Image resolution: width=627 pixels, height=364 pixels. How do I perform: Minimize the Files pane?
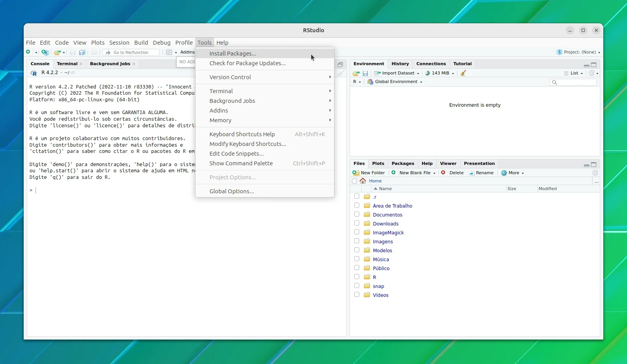586,165
